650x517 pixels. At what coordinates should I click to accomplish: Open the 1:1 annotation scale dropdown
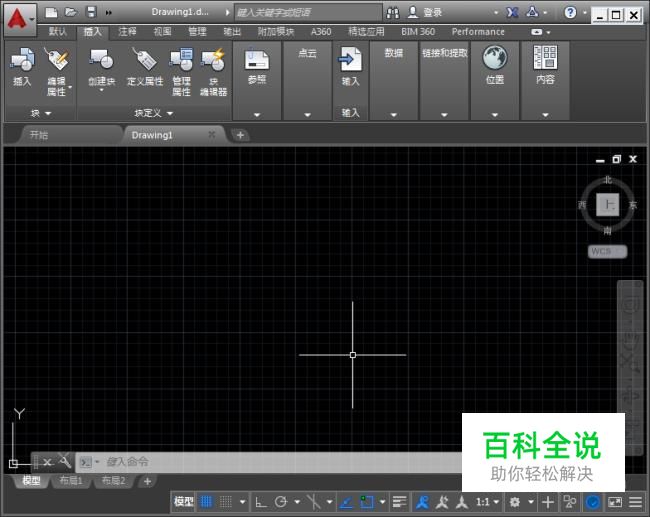tap(487, 501)
